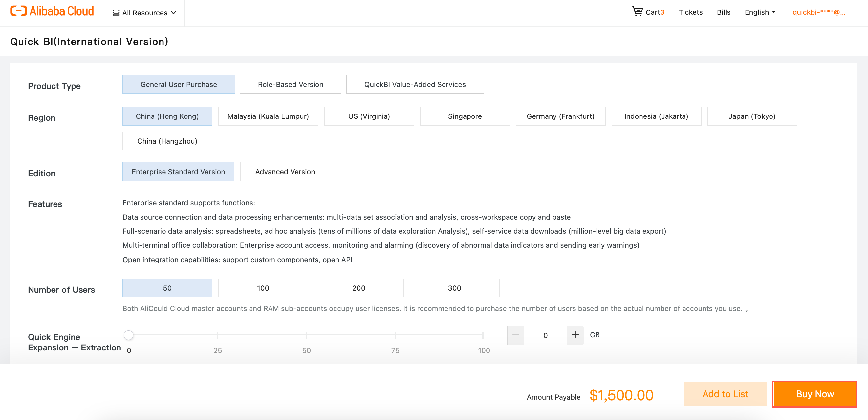The width and height of the screenshot is (868, 420).
Task: Click the Alibaba Cloud logo
Action: (52, 11)
